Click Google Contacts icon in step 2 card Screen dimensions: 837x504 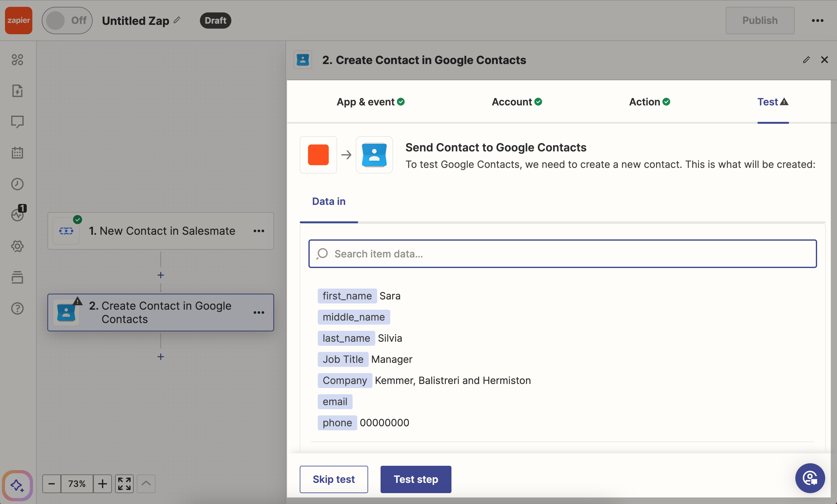pyautogui.click(x=66, y=312)
